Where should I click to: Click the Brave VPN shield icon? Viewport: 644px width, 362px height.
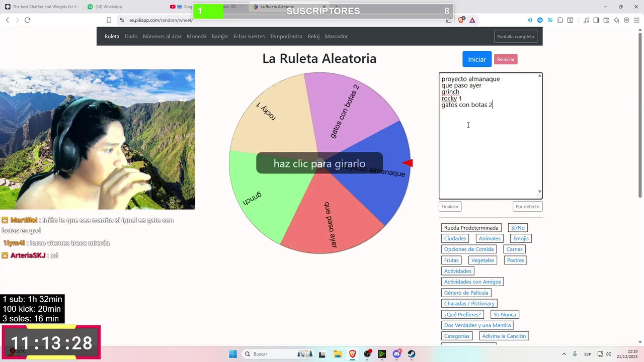(626, 20)
